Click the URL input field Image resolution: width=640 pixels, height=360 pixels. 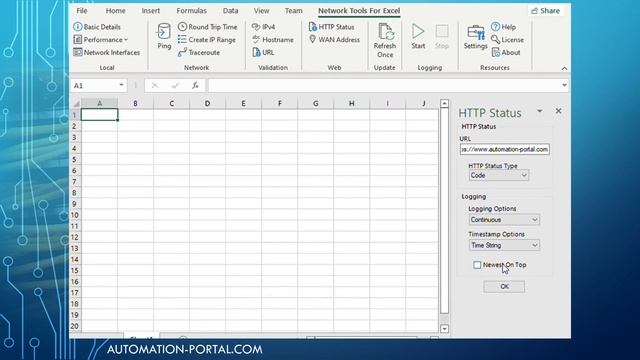pyautogui.click(x=504, y=149)
